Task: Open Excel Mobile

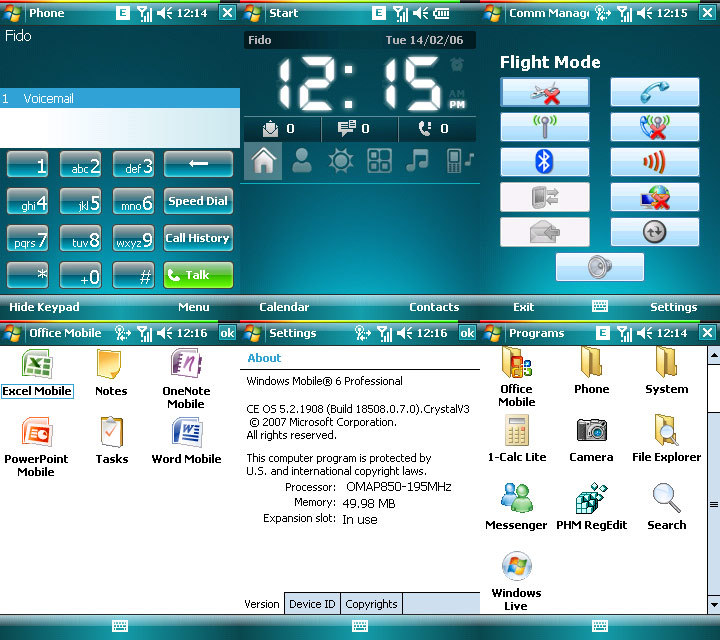Action: point(37,372)
